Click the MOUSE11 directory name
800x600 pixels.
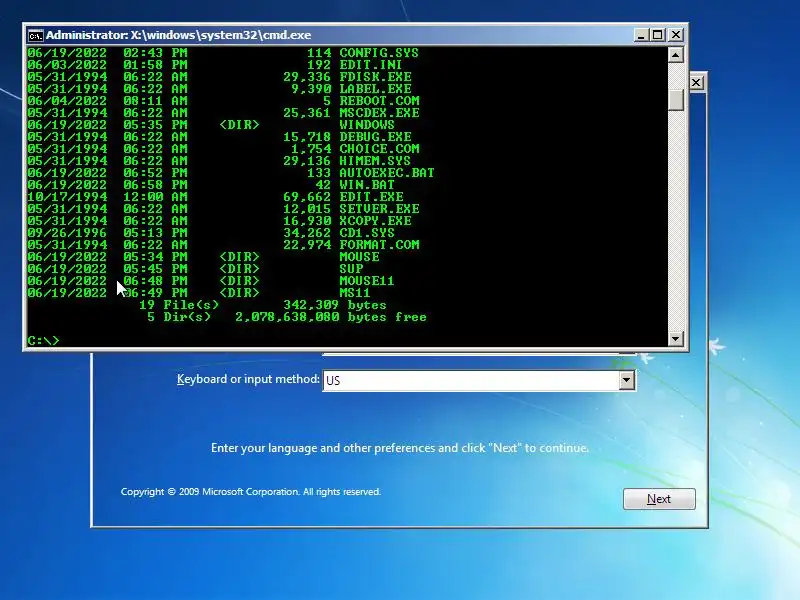click(x=367, y=281)
